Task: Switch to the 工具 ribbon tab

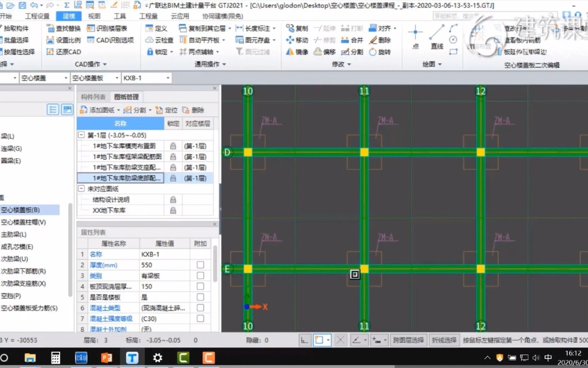Action: coord(120,16)
